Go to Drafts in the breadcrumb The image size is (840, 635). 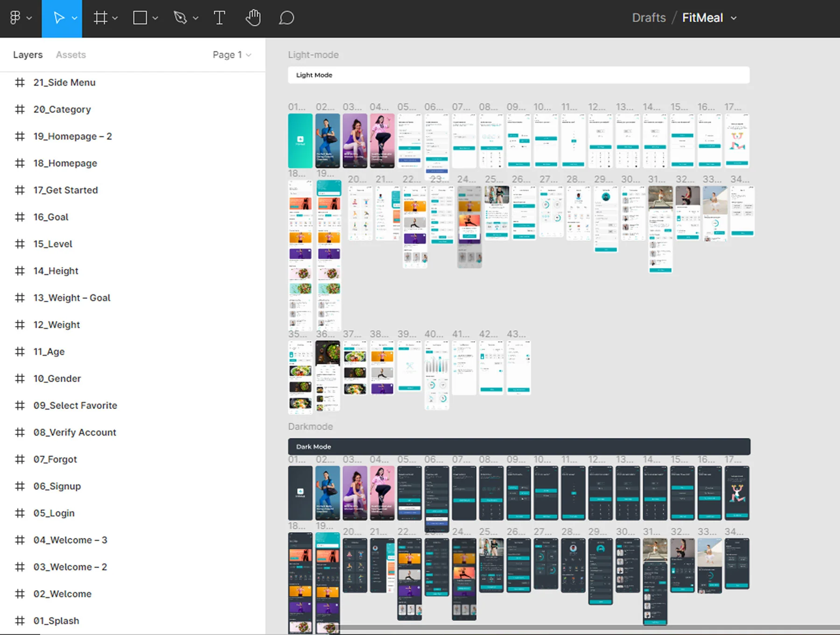click(x=649, y=18)
